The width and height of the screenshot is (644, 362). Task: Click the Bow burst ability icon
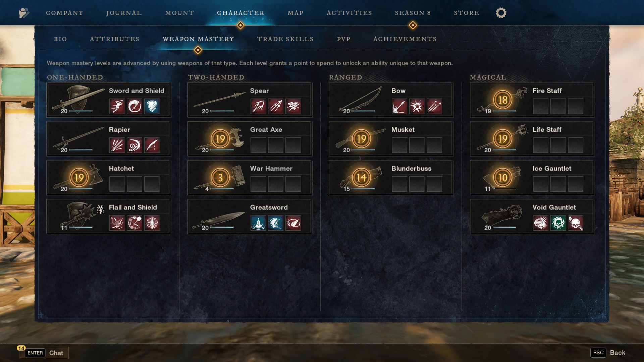(x=417, y=106)
